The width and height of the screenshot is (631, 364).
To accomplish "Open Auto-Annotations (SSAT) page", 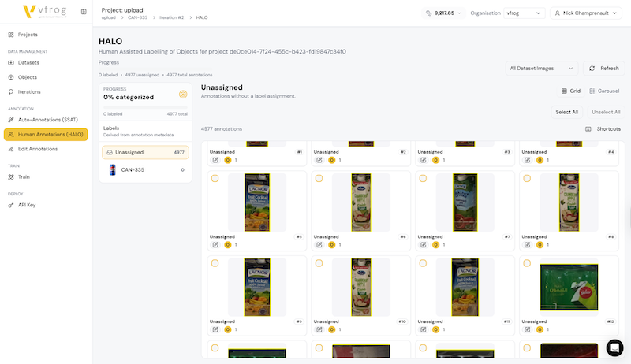I will (47, 120).
